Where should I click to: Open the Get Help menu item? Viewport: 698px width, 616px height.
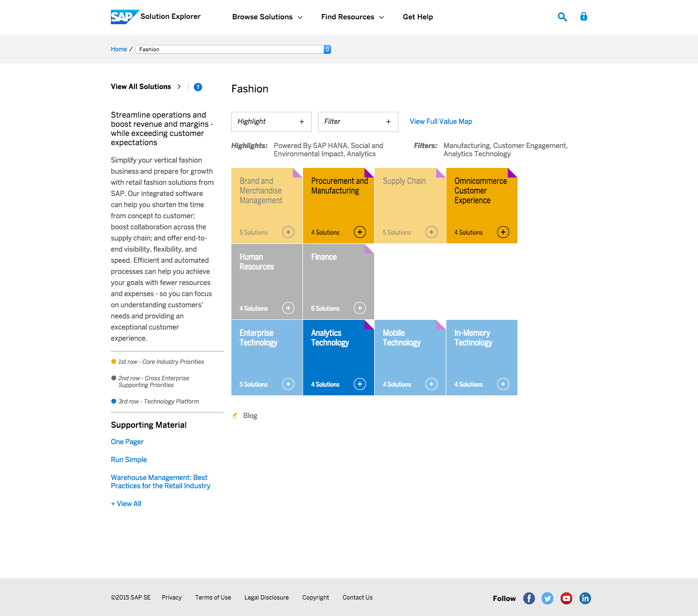point(418,17)
